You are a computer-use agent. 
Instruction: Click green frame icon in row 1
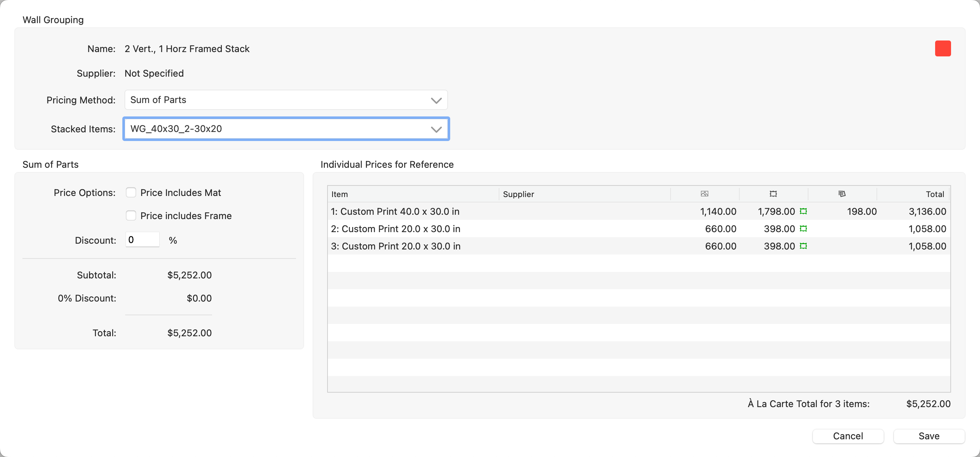803,212
